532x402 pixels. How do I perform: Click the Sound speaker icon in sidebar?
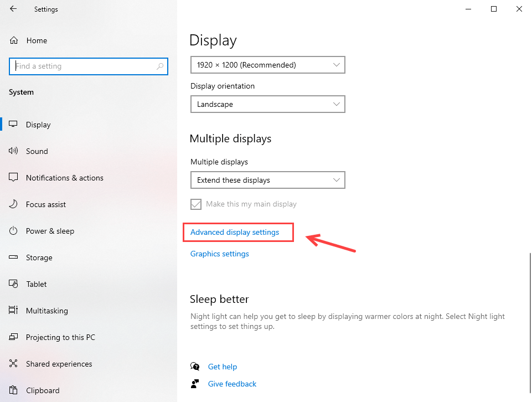[13, 151]
